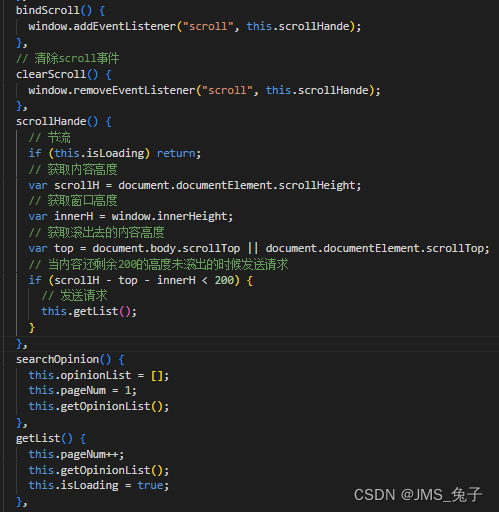The height and width of the screenshot is (512, 499).
Task: Place cursor on 'this.getList();' call
Action: 89,311
